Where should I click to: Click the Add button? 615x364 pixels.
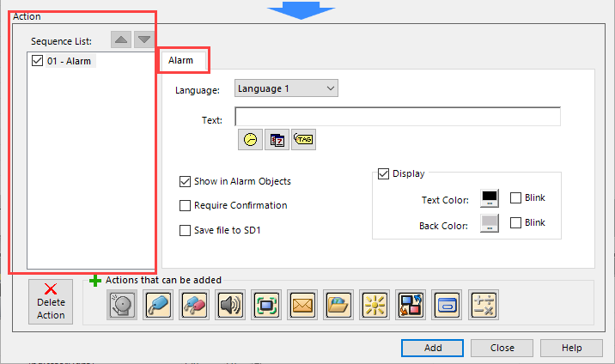coord(432,348)
